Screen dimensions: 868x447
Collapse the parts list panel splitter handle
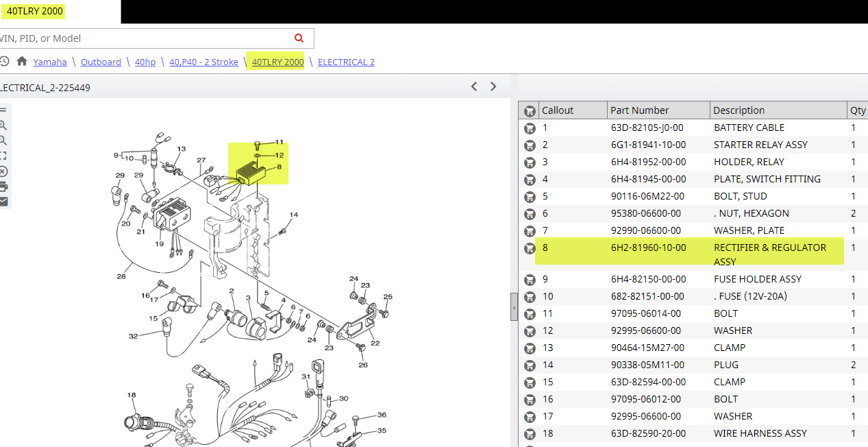(514, 306)
